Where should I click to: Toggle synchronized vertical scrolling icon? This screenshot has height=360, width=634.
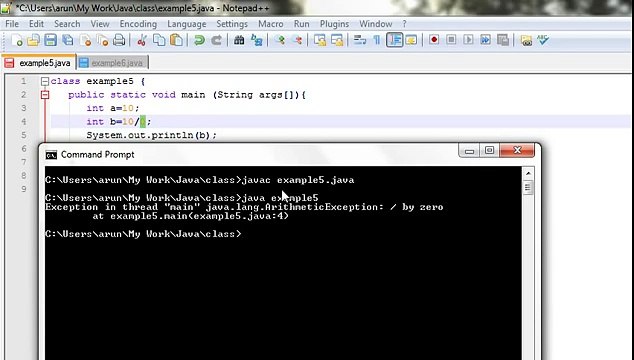click(320, 40)
